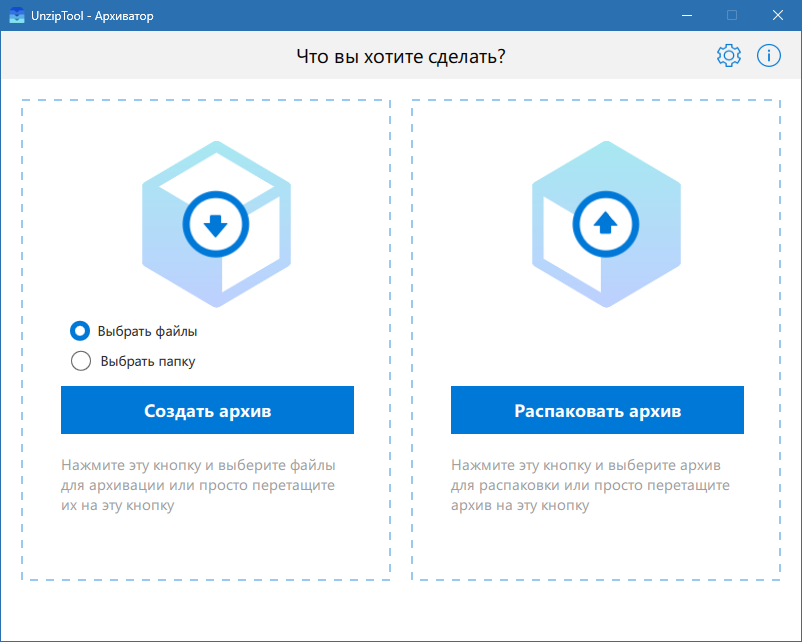Click the "Создать архив" button
The width and height of the screenshot is (802, 642).
(x=207, y=409)
